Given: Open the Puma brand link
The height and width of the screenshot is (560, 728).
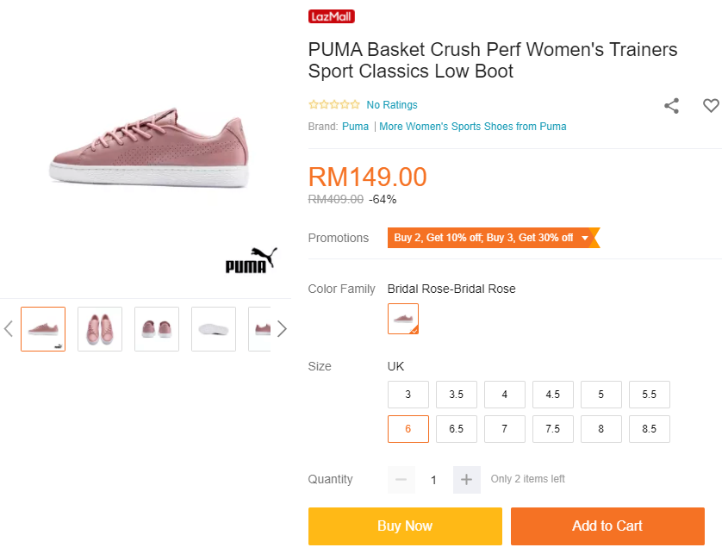Looking at the screenshot, I should [355, 127].
